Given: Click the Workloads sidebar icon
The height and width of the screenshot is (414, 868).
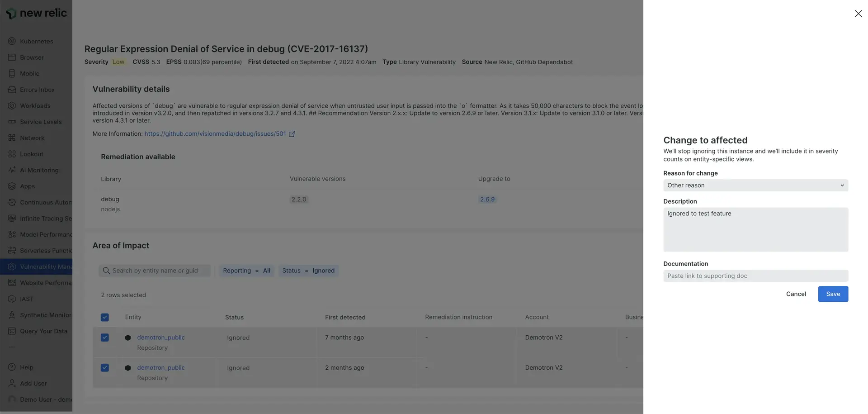Looking at the screenshot, I should coord(12,105).
